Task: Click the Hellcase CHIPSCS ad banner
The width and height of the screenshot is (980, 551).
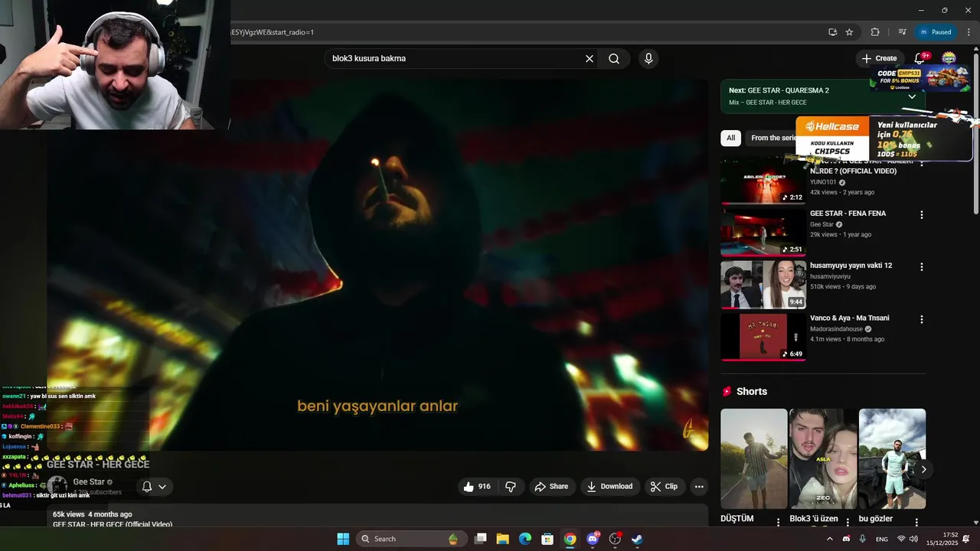Action: pyautogui.click(x=884, y=139)
